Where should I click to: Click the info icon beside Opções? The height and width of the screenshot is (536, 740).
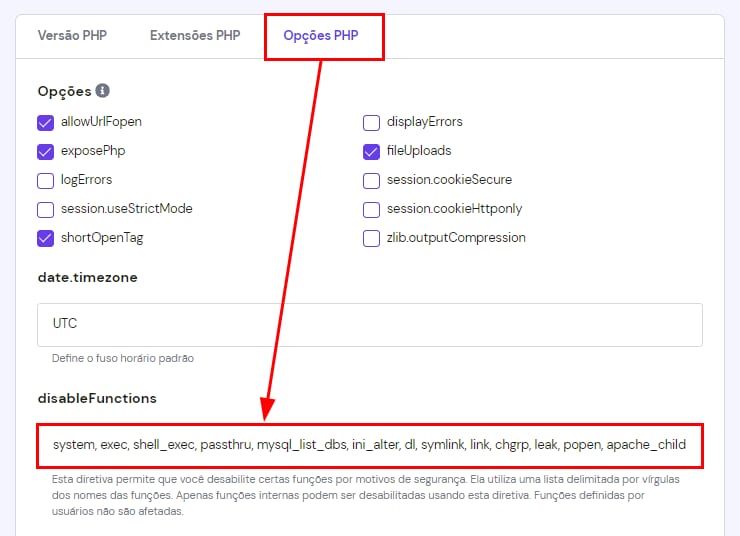pyautogui.click(x=102, y=91)
